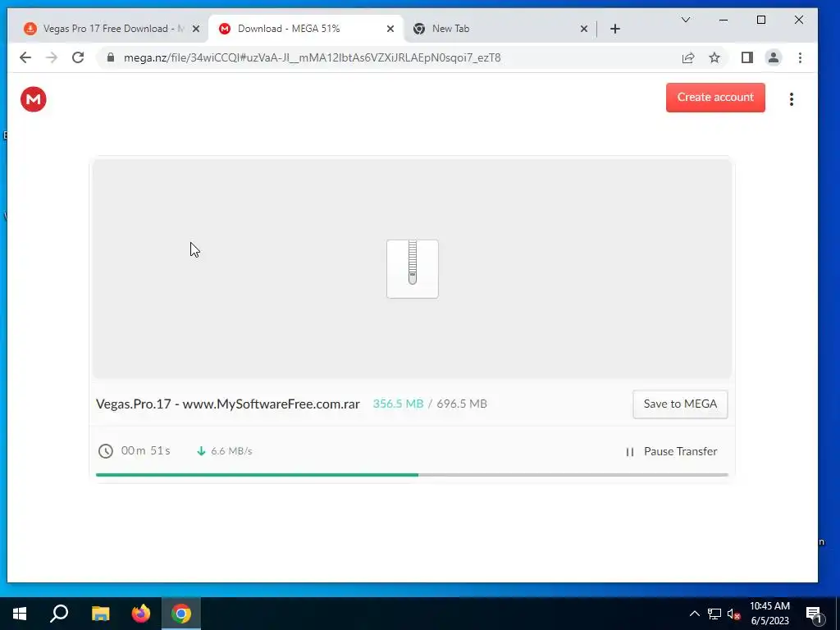
Task: Open Windows taskbar search
Action: click(x=59, y=614)
